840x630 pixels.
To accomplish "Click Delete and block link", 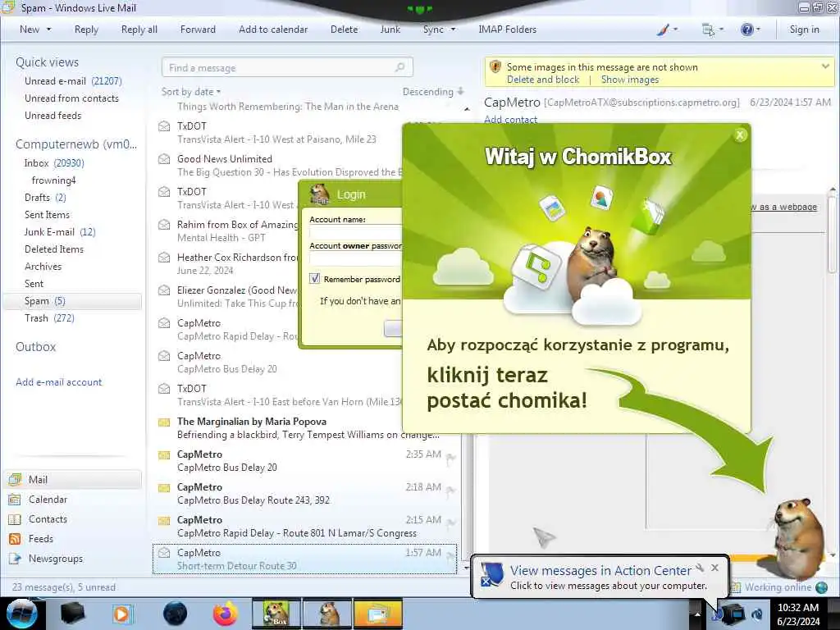I will click(543, 80).
